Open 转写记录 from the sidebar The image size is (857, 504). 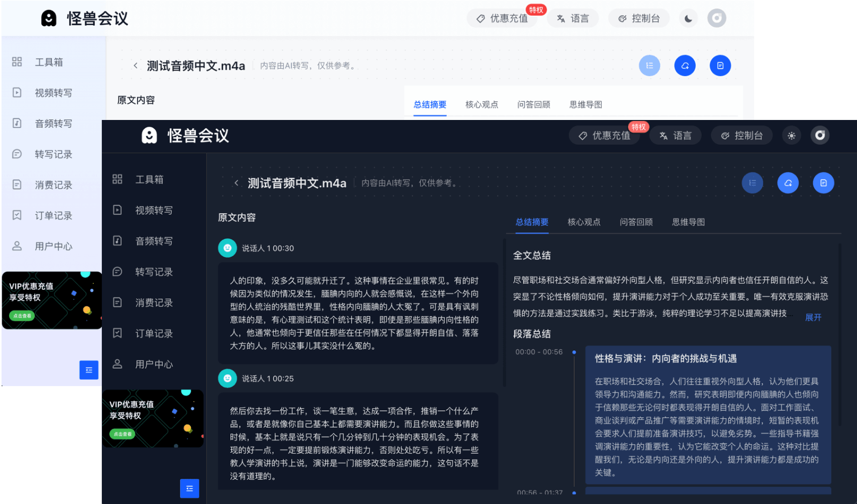coord(154,272)
